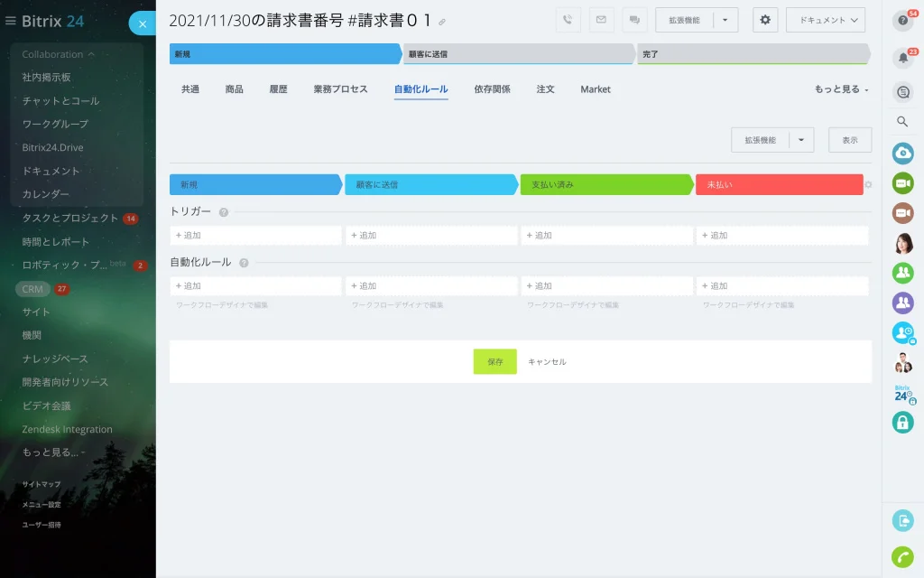The image size is (924, 578).
Task: Expand the top 拡張機能 dropdown arrow
Action: [725, 20]
